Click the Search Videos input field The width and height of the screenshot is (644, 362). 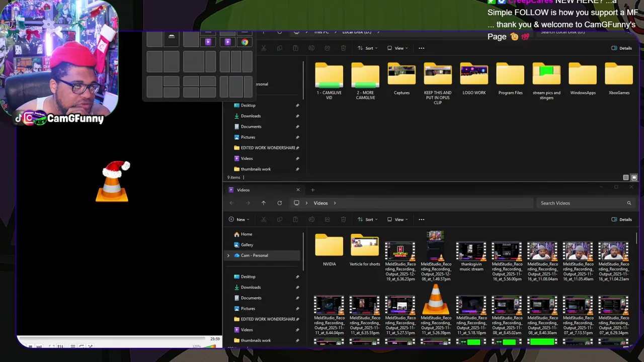586,203
